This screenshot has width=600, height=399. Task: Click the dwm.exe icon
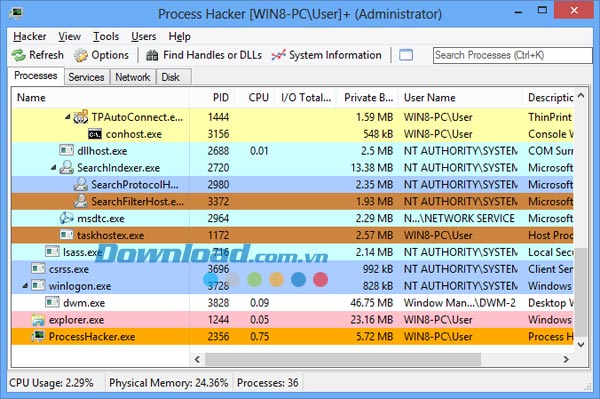click(52, 302)
